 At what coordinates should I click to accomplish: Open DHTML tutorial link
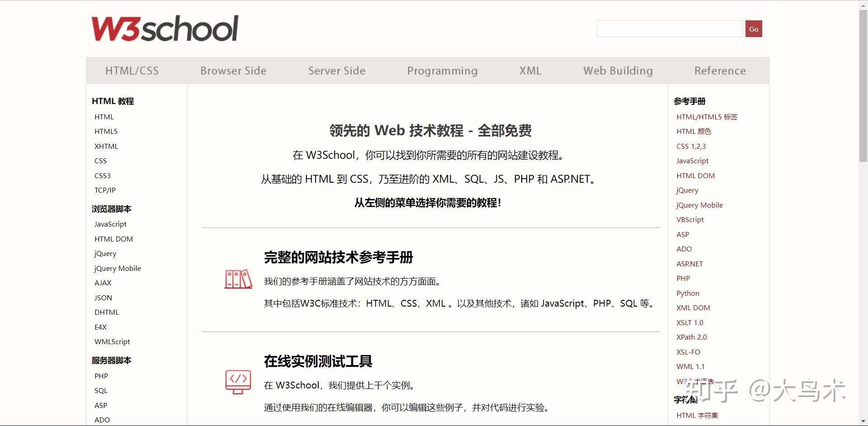click(107, 312)
